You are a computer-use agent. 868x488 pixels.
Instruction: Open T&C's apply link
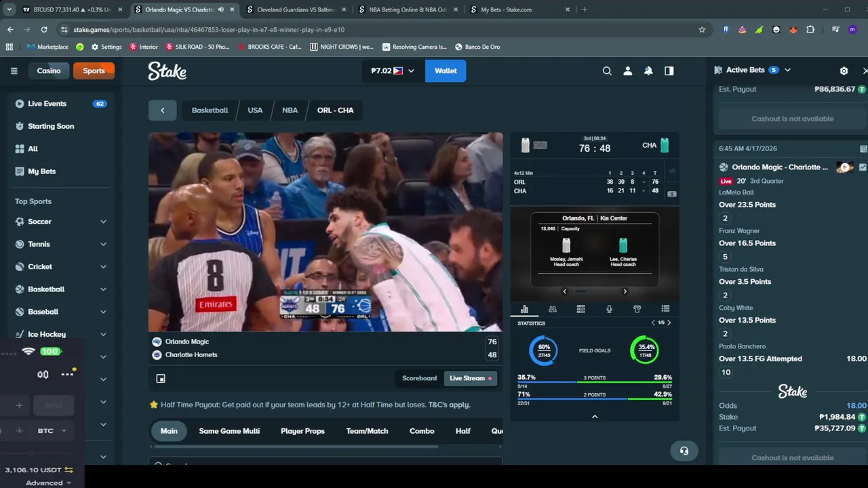[x=449, y=405]
